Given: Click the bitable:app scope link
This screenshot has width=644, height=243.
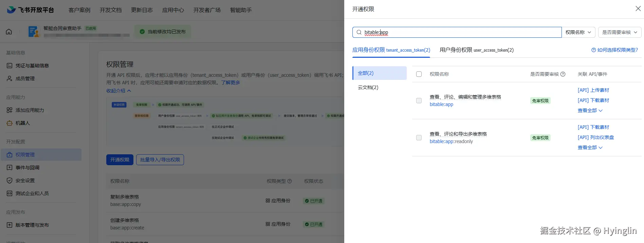Looking at the screenshot, I should point(441,104).
